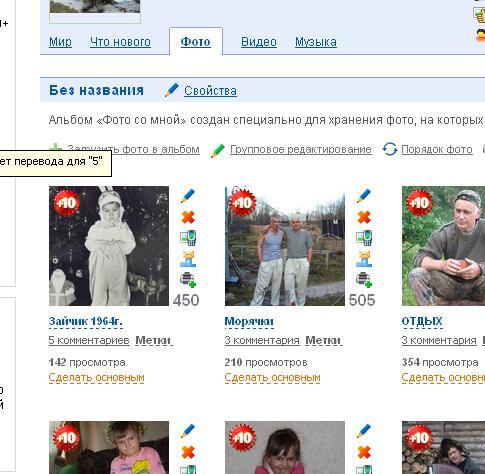Click the ОТДЫХ title link
Image resolution: width=485 pixels, height=474 pixels.
422,321
